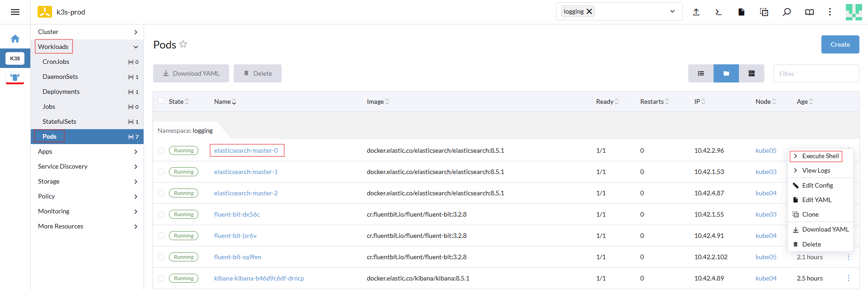The height and width of the screenshot is (290, 868).
Task: Sort the table by Image
Action: [378, 101]
